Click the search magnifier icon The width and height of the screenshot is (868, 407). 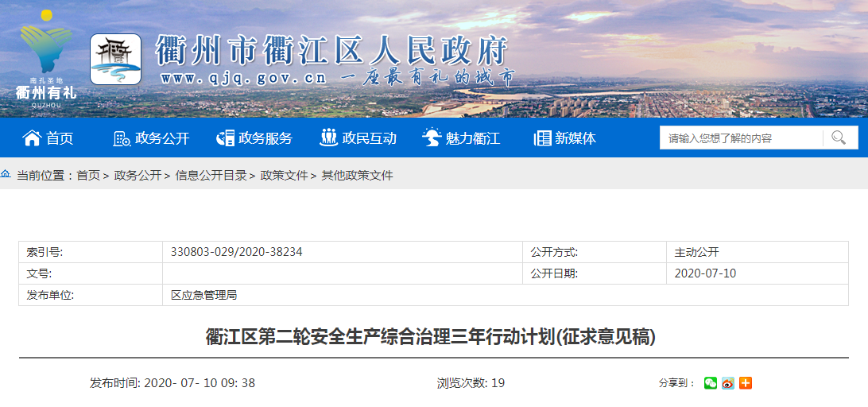pos(839,138)
